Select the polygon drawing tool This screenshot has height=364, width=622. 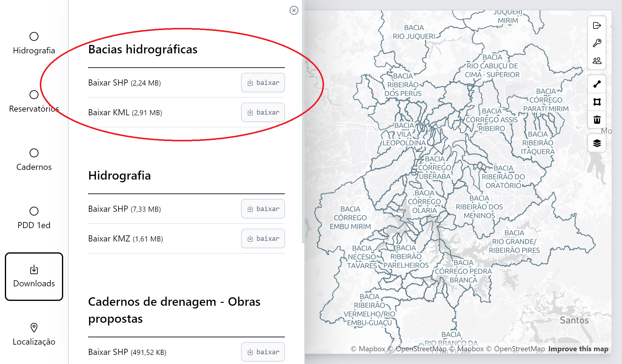(597, 102)
